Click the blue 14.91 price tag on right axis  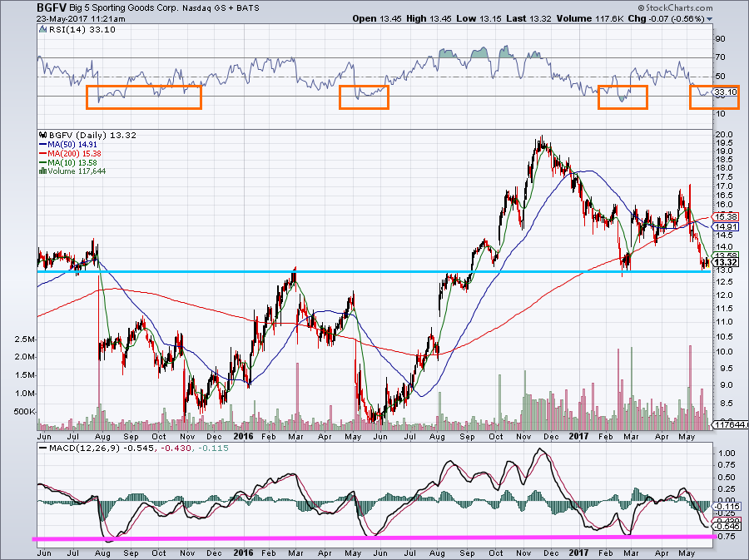pos(726,227)
